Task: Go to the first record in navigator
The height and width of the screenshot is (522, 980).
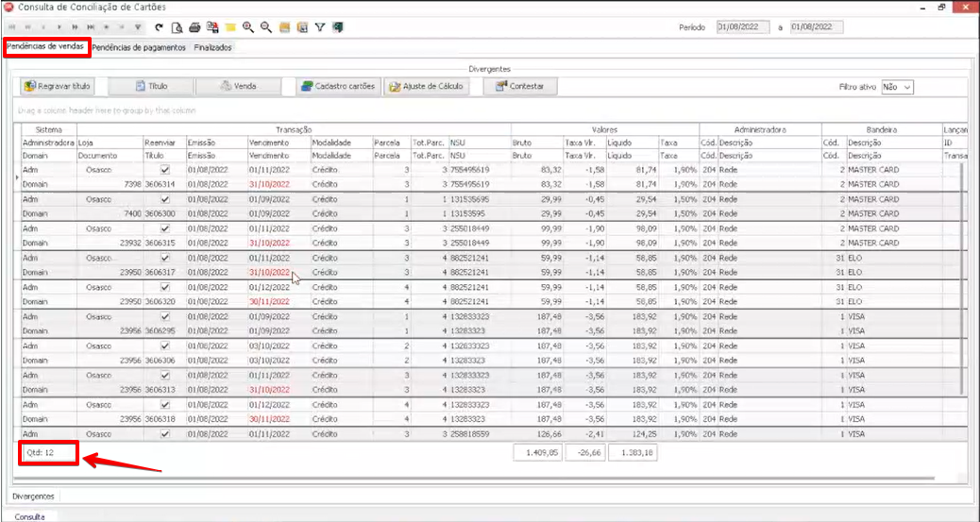Action: pos(12,27)
